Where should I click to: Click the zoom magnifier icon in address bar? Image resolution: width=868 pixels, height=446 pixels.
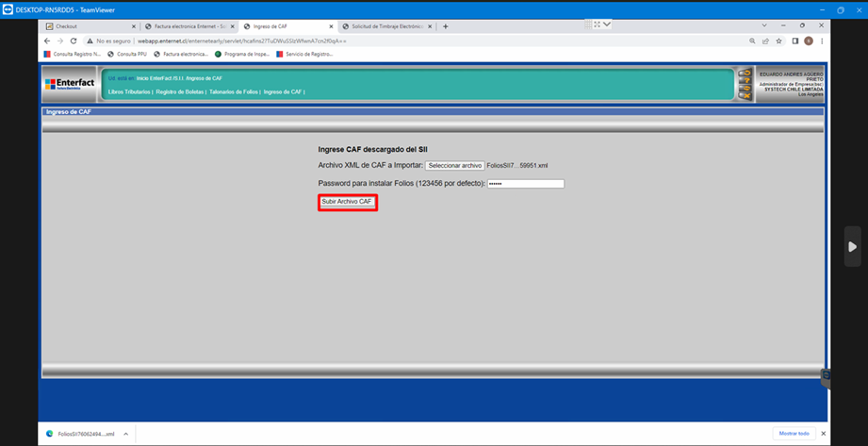click(752, 41)
